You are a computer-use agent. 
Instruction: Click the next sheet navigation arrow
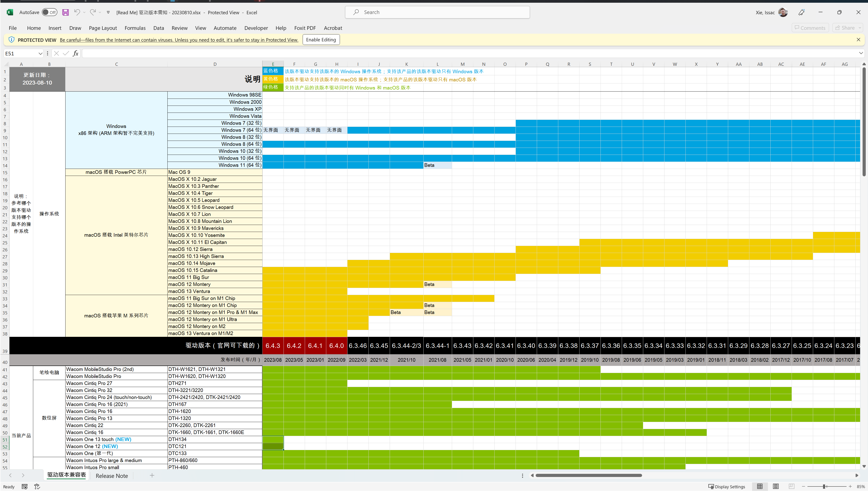coord(23,475)
